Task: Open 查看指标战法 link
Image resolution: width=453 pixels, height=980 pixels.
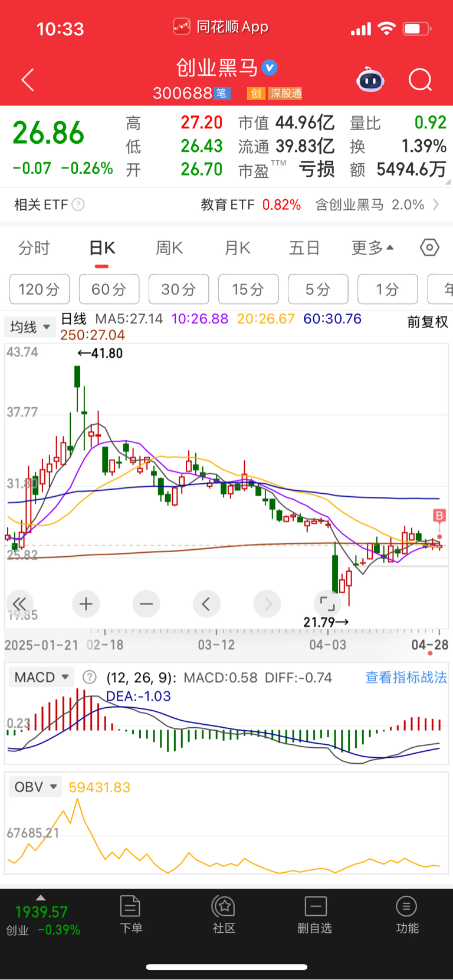Action: coord(406,678)
